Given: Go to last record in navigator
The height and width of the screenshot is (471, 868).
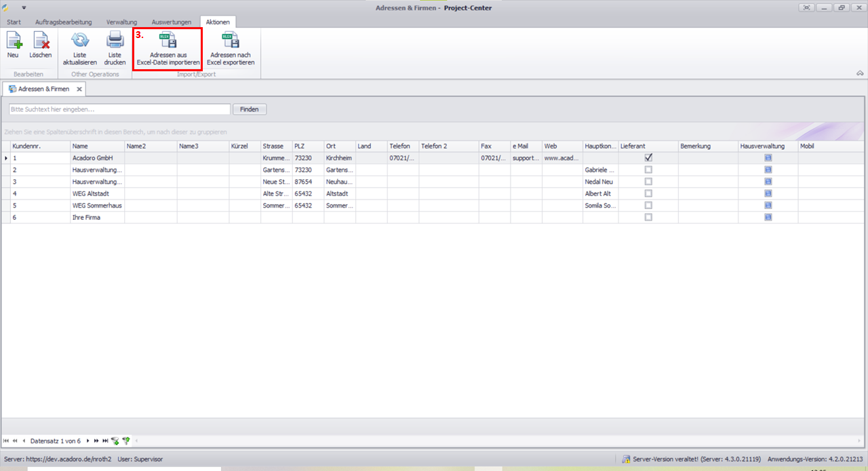Looking at the screenshot, I should click(105, 441).
